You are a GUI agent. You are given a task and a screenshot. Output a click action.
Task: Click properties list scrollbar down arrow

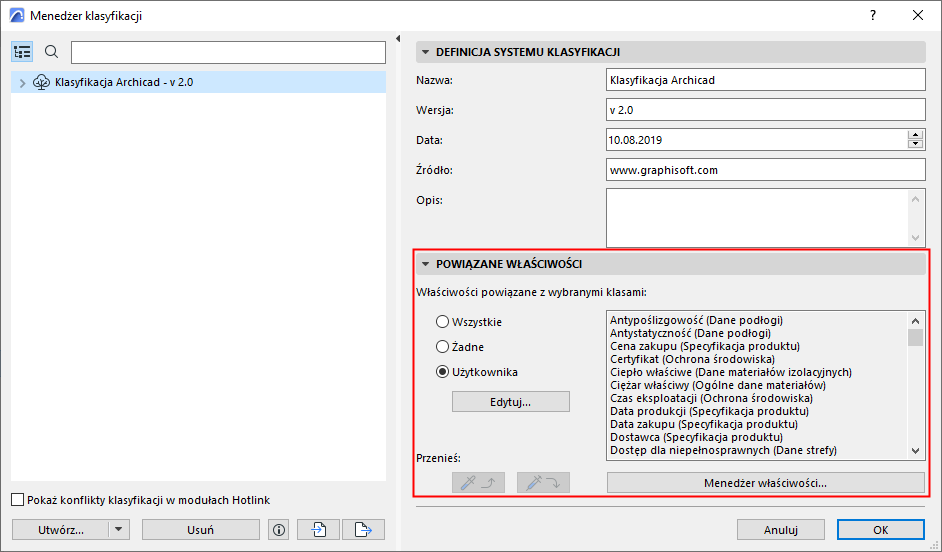pos(916,450)
